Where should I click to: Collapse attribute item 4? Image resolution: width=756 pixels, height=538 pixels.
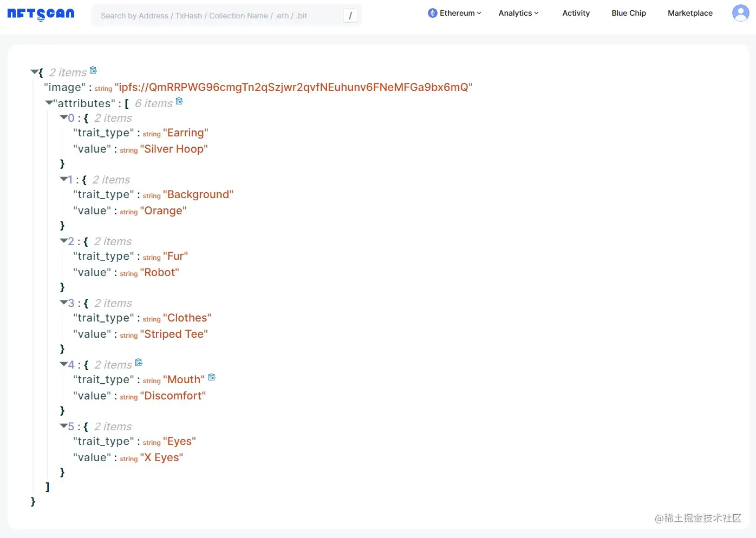point(63,364)
